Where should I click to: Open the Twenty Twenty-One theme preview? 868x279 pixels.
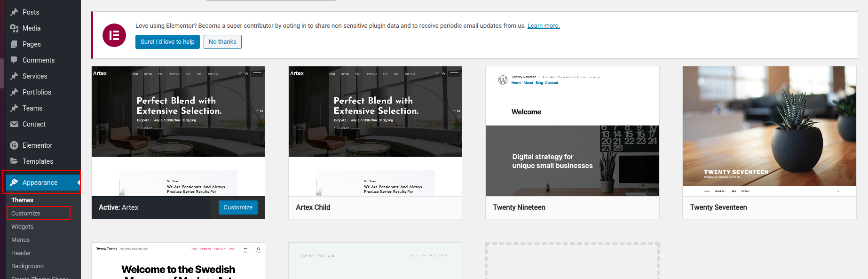375,261
